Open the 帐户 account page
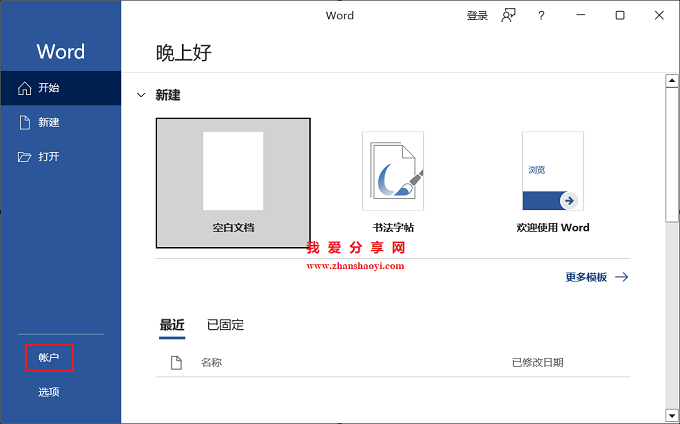The image size is (680, 424). click(x=49, y=358)
